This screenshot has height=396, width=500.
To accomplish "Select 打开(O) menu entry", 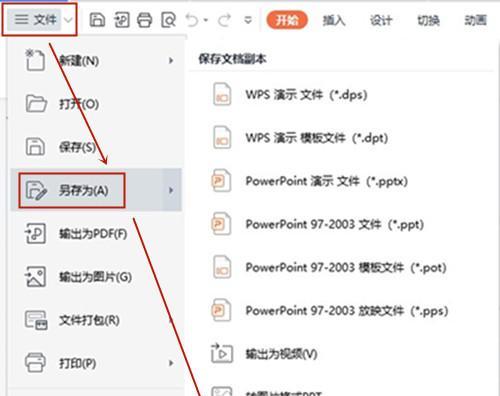I will point(97,104).
